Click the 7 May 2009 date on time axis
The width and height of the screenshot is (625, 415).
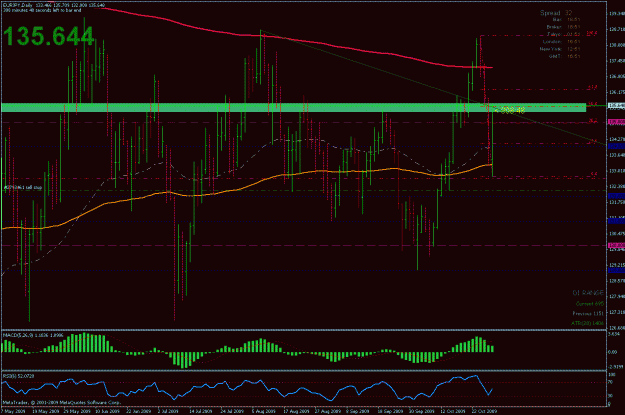pyautogui.click(x=13, y=411)
